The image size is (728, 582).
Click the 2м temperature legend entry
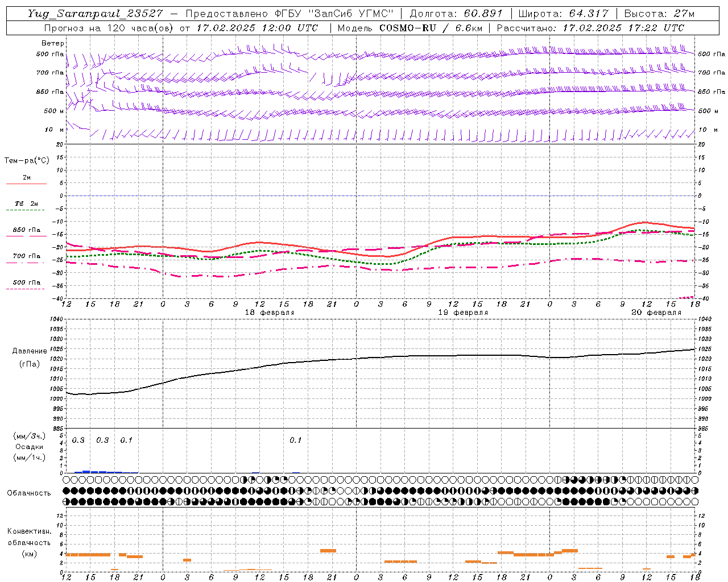(27, 178)
